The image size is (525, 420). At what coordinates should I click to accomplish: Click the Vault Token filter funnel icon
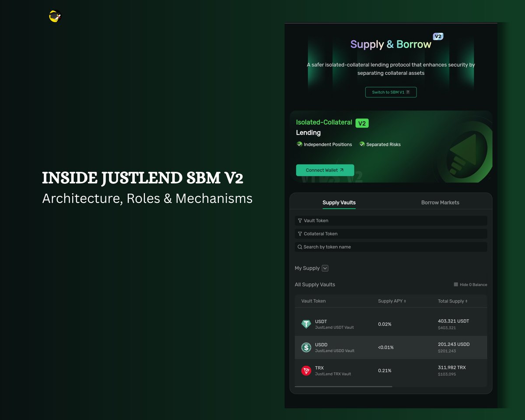[300, 221]
